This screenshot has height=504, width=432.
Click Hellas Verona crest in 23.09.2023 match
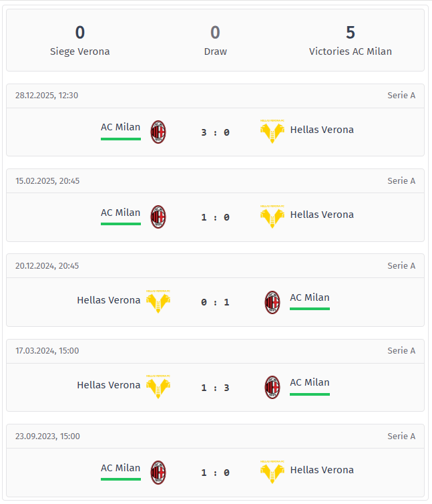(x=272, y=472)
